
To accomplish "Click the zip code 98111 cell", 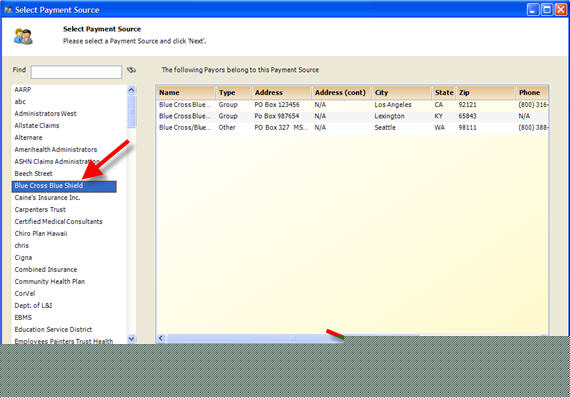I will tap(467, 128).
